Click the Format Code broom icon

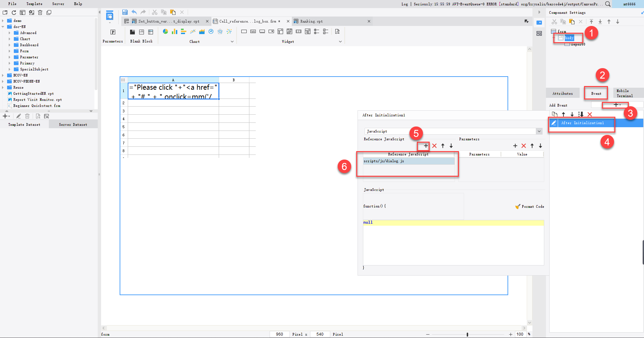[x=518, y=206]
